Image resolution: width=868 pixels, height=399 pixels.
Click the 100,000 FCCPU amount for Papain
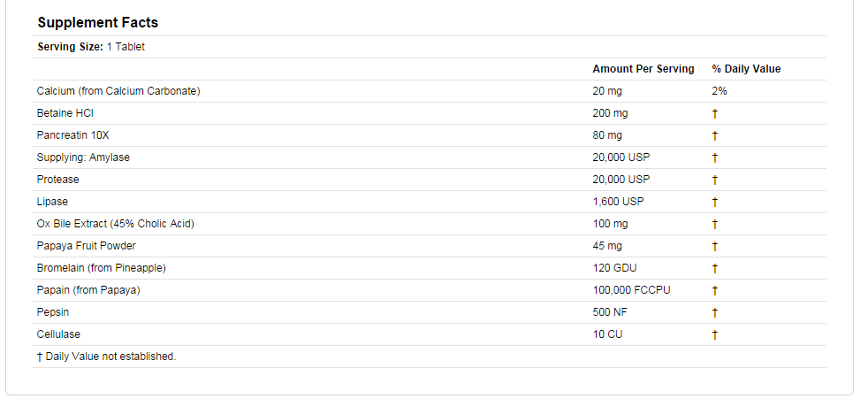pyautogui.click(x=631, y=290)
